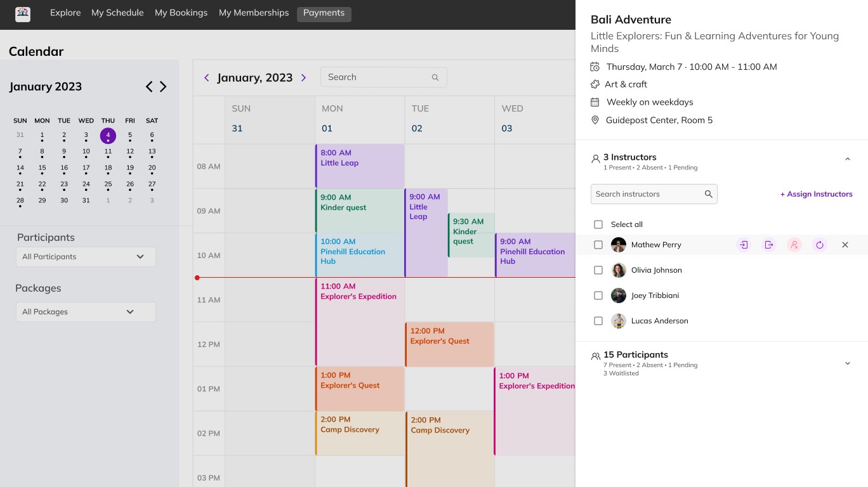The height and width of the screenshot is (487, 868).
Task: Click the Search instructors field
Action: pyautogui.click(x=654, y=194)
